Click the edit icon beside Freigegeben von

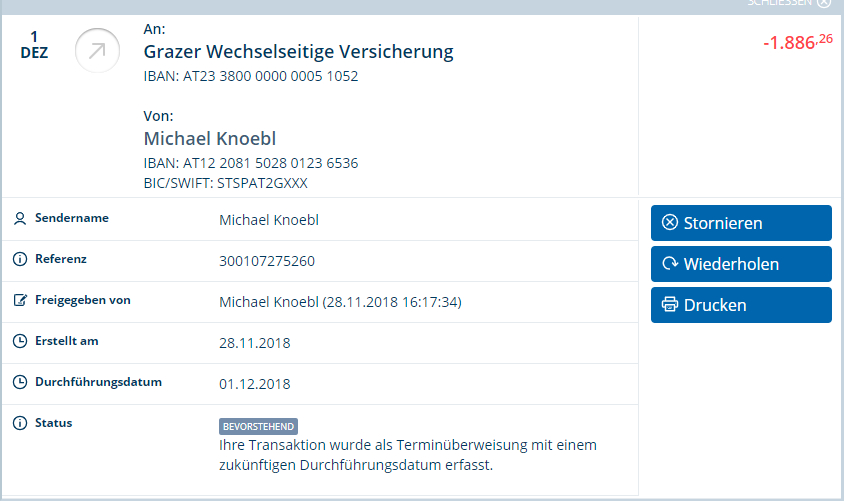(x=20, y=300)
